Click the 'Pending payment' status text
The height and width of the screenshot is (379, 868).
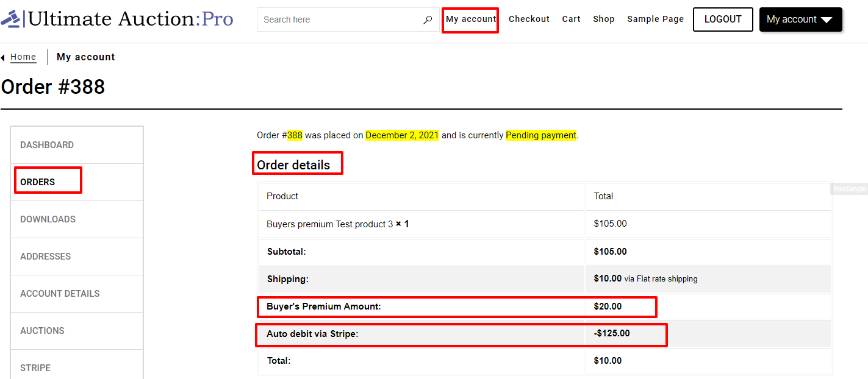(541, 135)
